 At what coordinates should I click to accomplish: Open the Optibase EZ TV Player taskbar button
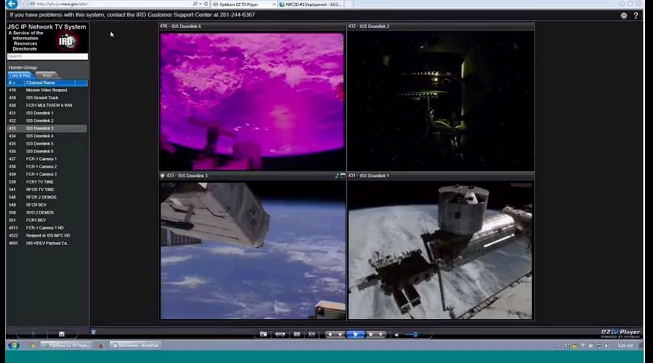click(65, 346)
